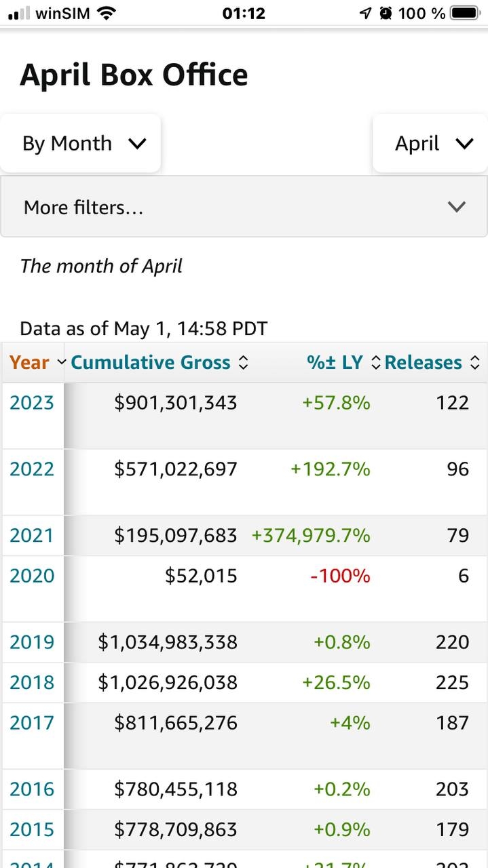Tap the cellular signal indicator

pyautogui.click(x=17, y=12)
